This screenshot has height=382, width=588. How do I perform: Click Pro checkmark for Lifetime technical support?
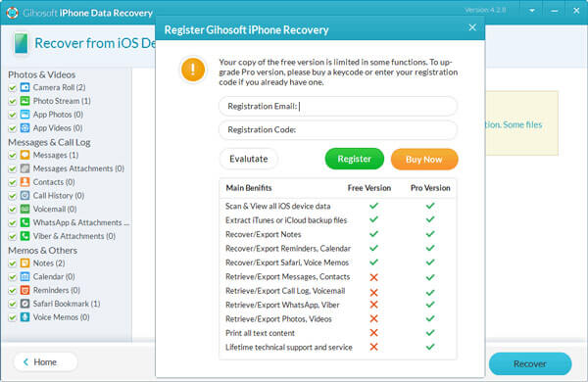click(x=430, y=347)
